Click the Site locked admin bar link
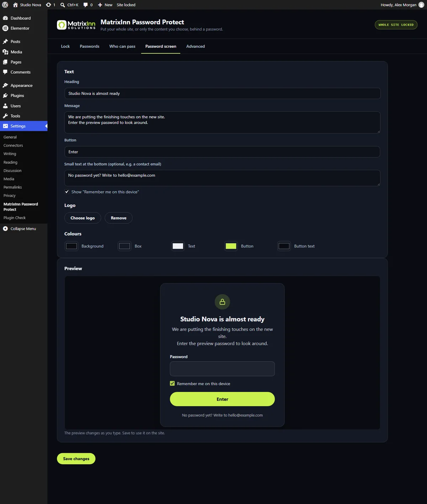The height and width of the screenshot is (504, 427). pyautogui.click(x=126, y=5)
